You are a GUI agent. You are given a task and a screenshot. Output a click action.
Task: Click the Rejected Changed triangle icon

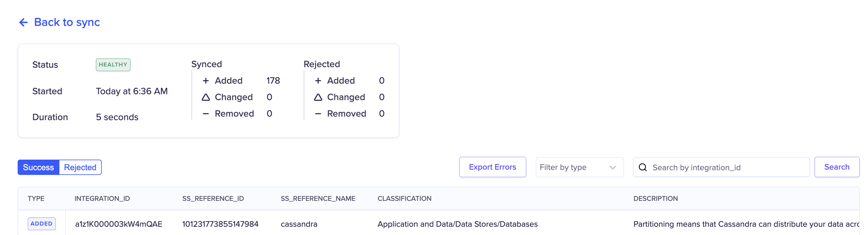tap(318, 97)
